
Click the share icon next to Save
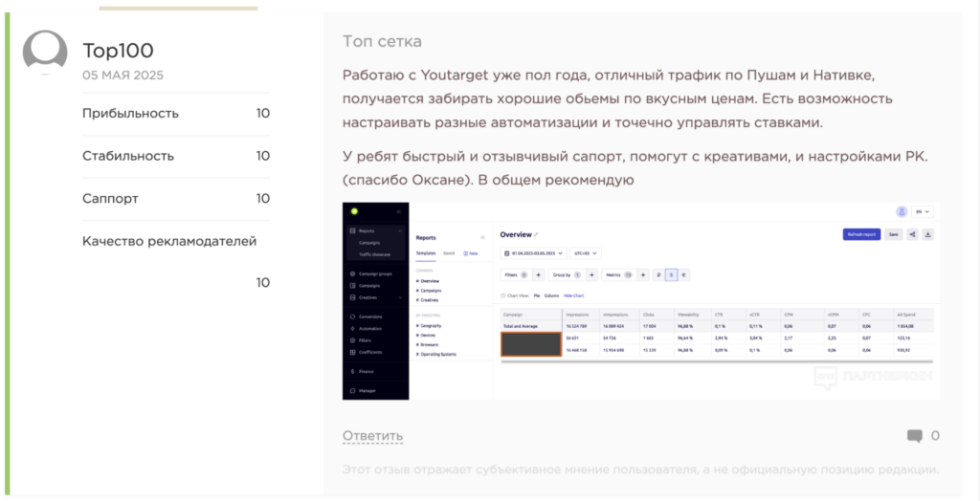click(912, 234)
